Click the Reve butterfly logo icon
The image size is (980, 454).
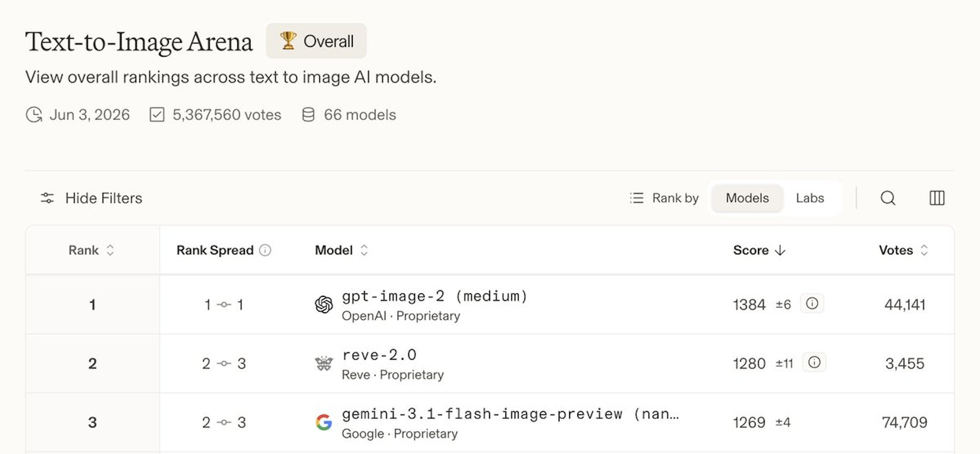324,363
